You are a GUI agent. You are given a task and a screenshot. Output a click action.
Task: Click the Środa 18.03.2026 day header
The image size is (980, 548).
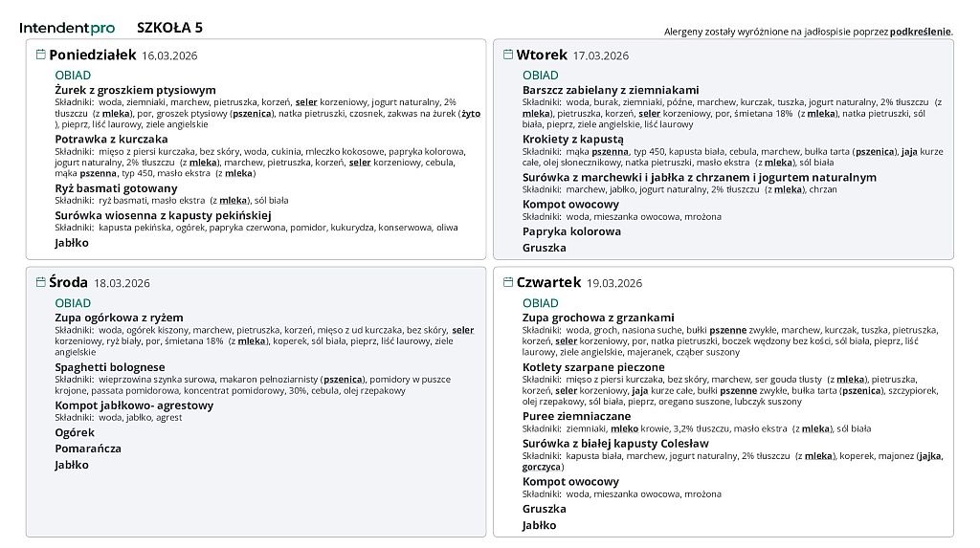100,283
